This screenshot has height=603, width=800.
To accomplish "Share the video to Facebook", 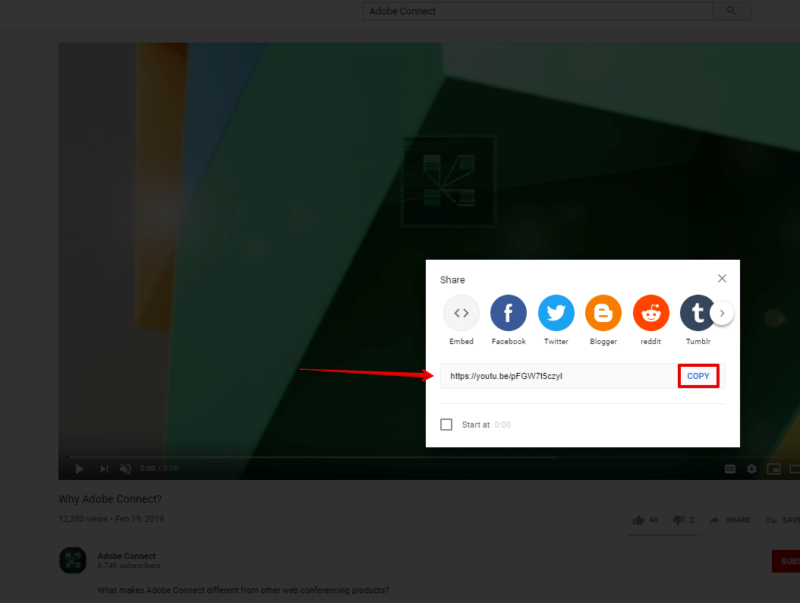I will pos(508,313).
